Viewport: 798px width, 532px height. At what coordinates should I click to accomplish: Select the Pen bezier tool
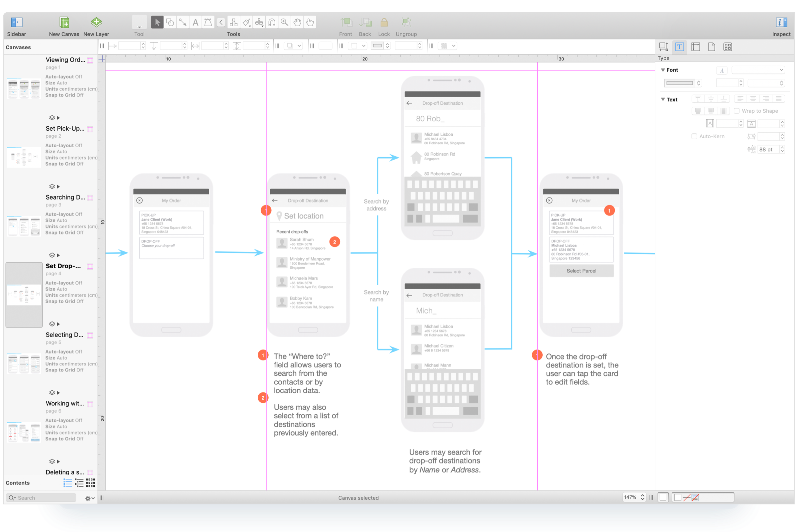pyautogui.click(x=208, y=22)
